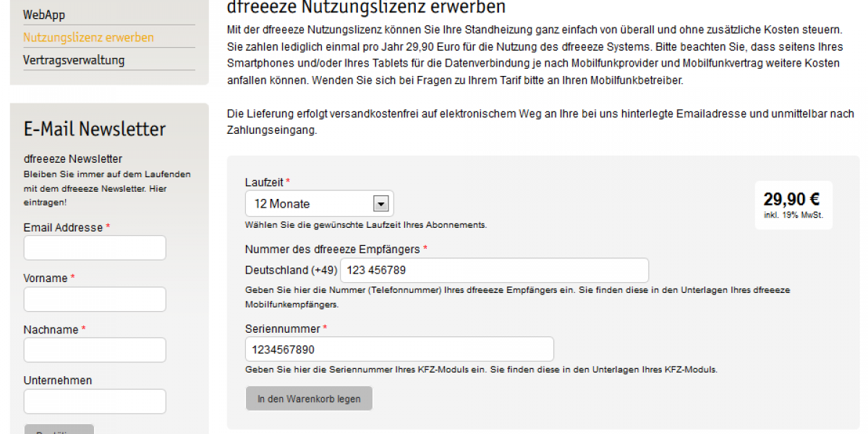Select Nutzungslizenz erwerben in sidebar menu
Viewport: 868px width, 434px height.
point(88,38)
